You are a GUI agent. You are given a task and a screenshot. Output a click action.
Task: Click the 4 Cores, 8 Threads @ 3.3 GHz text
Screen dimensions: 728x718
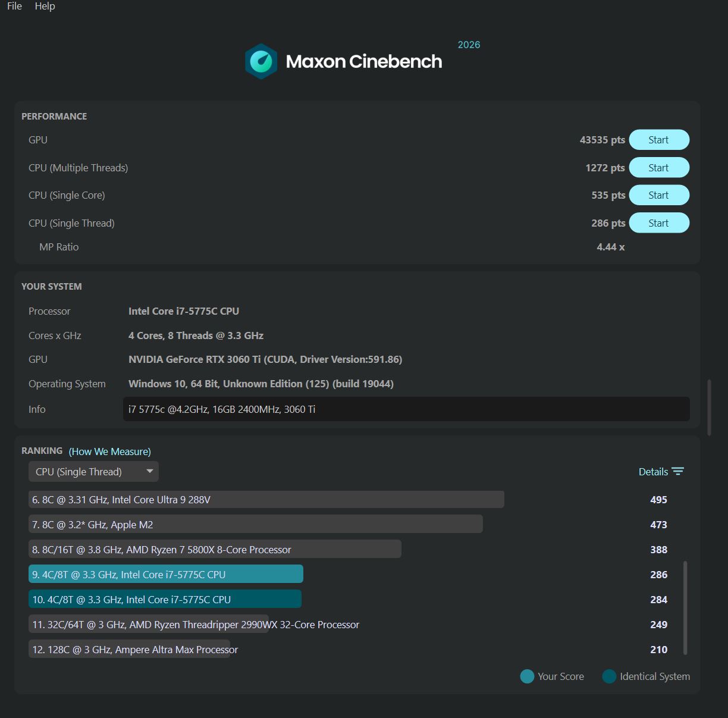(x=196, y=336)
